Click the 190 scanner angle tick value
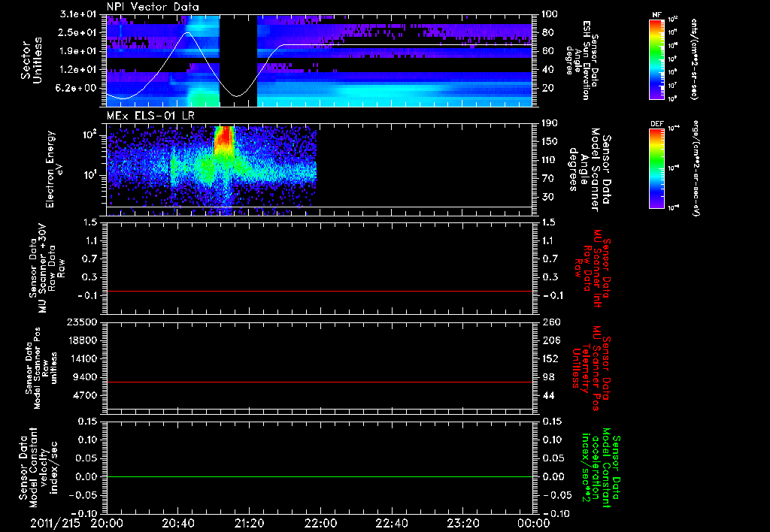 [x=550, y=123]
